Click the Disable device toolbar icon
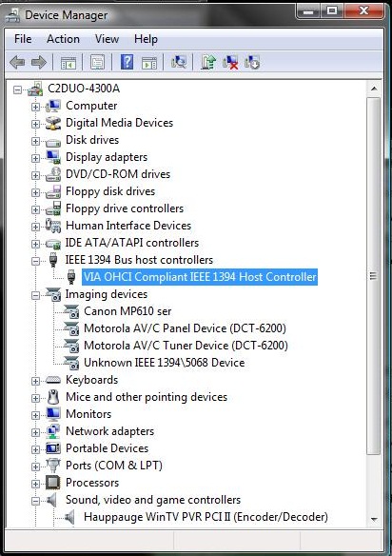The height and width of the screenshot is (556, 392). 252,63
